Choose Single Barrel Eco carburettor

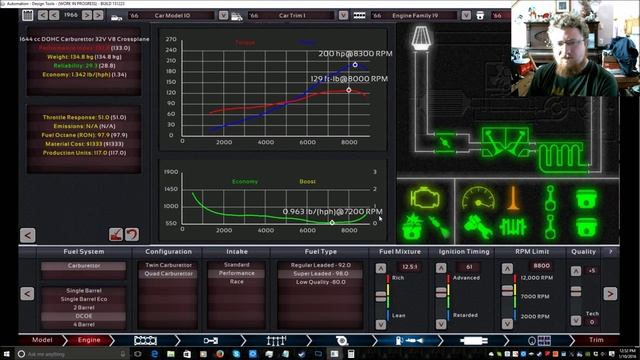coord(84,299)
